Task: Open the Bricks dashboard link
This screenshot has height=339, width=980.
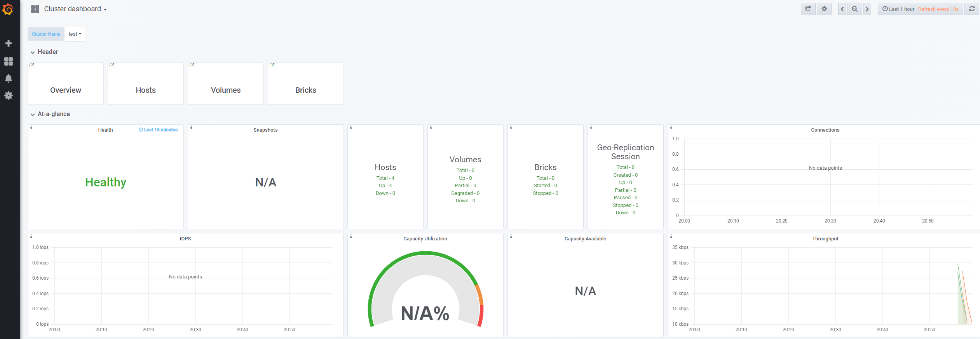Action: click(306, 90)
